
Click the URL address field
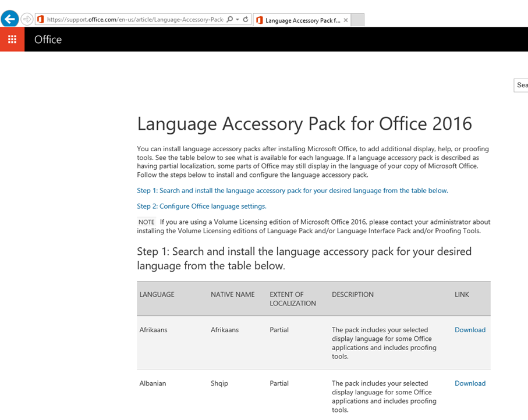[x=135, y=20]
